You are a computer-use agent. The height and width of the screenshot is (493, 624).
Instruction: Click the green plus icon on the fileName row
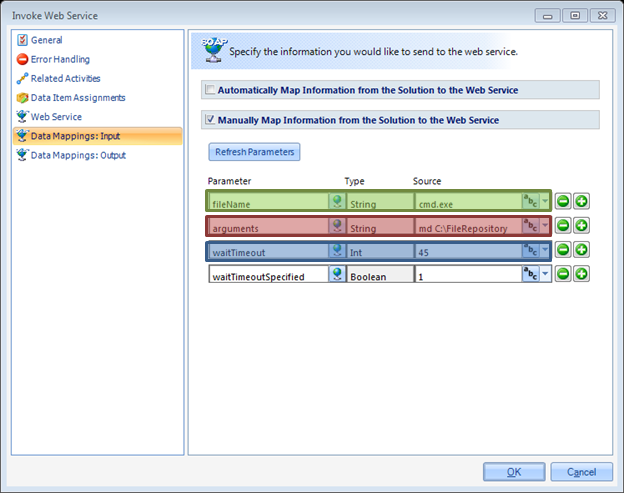pyautogui.click(x=581, y=201)
